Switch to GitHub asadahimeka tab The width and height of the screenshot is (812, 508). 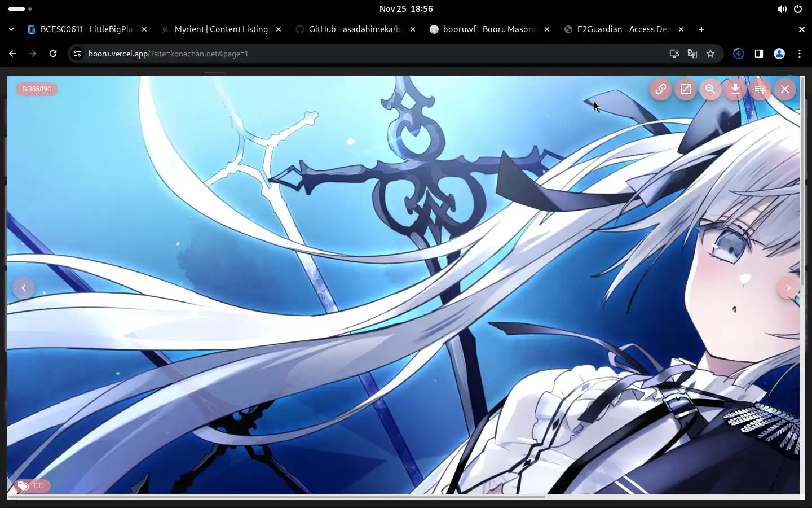(355, 29)
